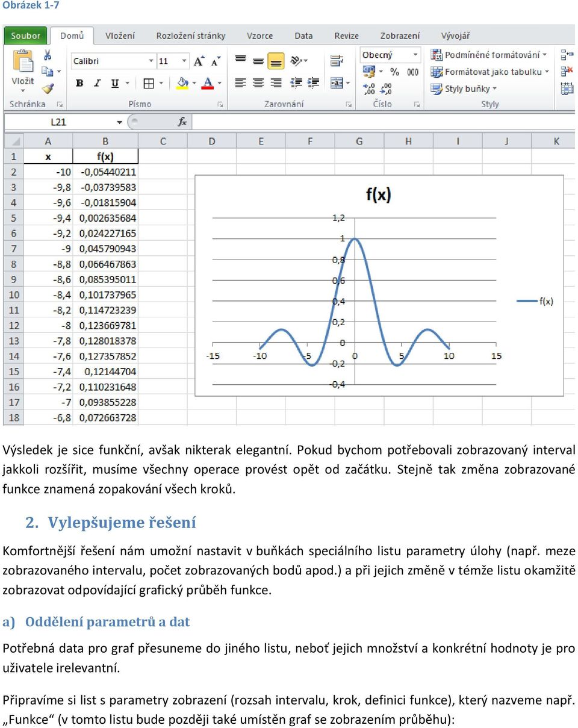Open the Číslo group dialog launcher

tap(417, 104)
